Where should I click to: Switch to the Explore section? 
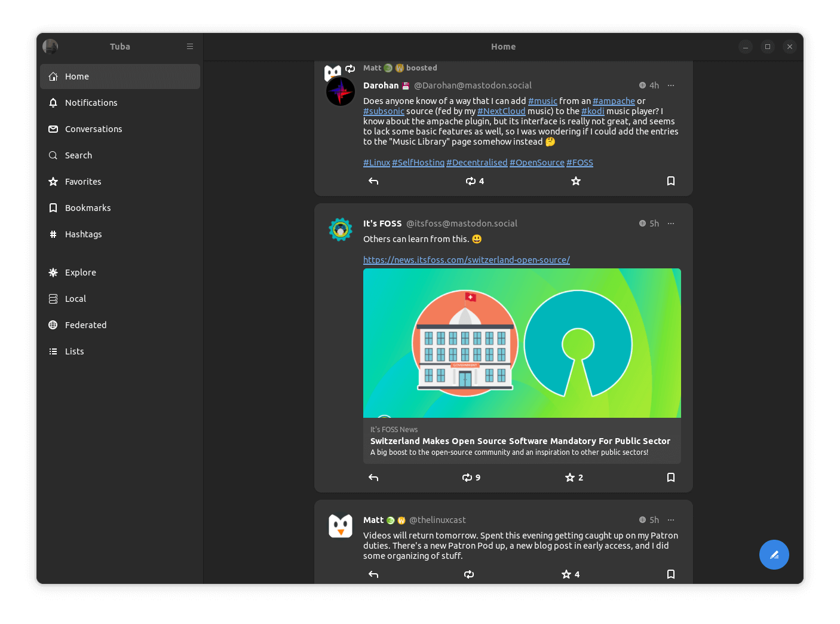click(x=81, y=272)
